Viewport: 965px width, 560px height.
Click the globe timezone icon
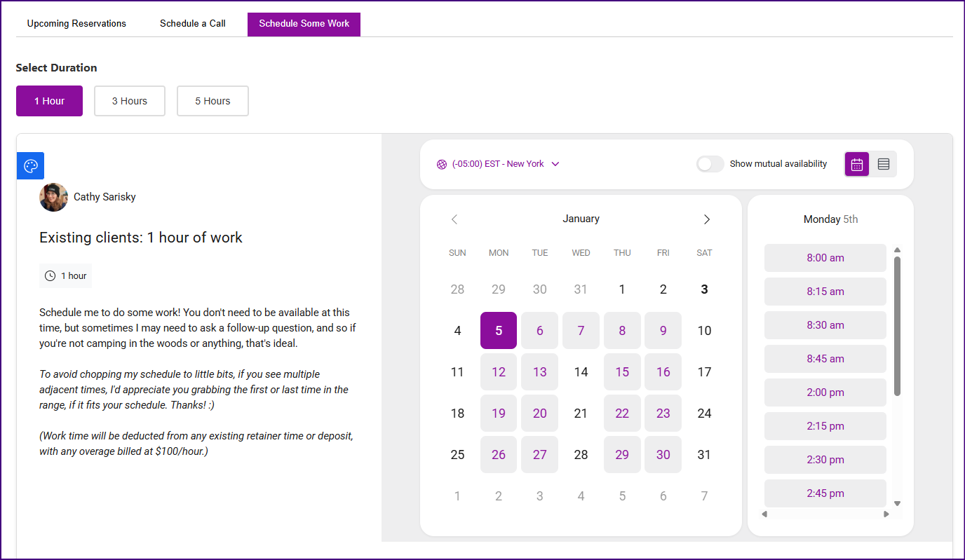pos(442,164)
